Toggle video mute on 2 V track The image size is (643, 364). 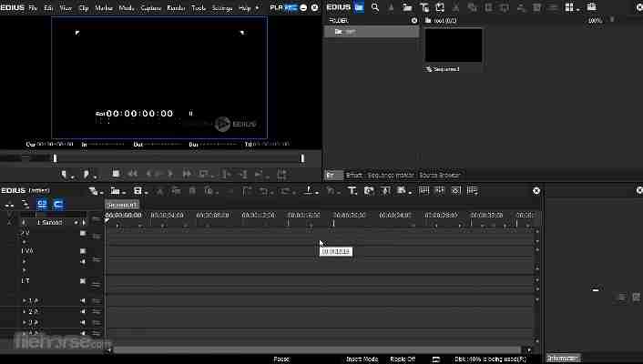83,233
